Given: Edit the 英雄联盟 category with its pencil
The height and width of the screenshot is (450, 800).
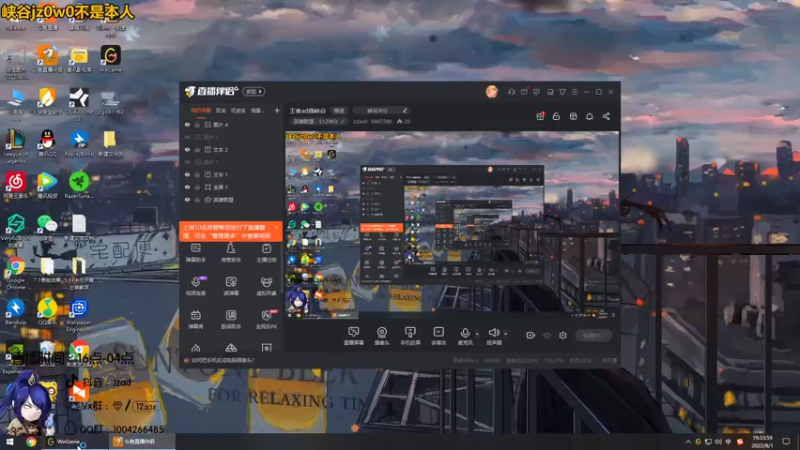Looking at the screenshot, I should [x=342, y=121].
